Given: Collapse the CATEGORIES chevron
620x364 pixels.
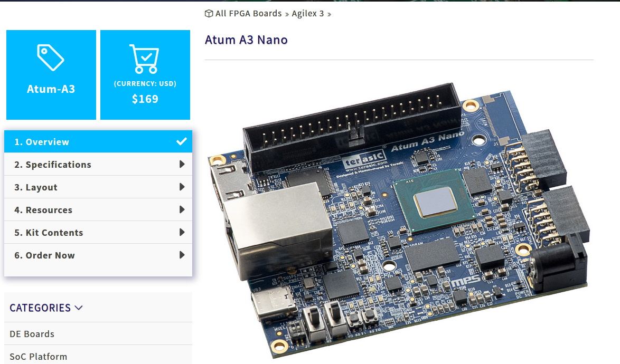Looking at the screenshot, I should tap(79, 308).
